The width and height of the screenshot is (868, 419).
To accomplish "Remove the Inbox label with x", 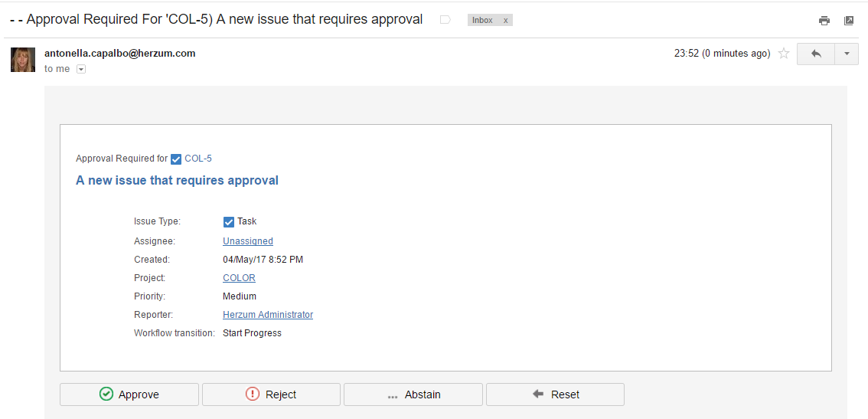I will pyautogui.click(x=505, y=21).
